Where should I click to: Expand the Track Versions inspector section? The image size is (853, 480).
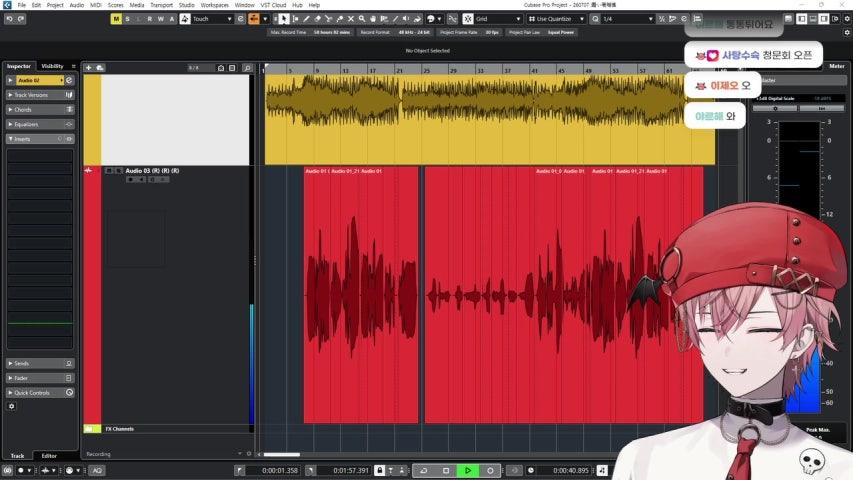[x=40, y=95]
